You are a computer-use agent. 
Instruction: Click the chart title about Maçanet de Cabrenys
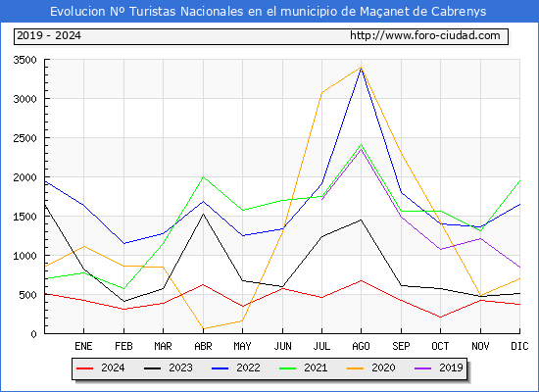(269, 12)
